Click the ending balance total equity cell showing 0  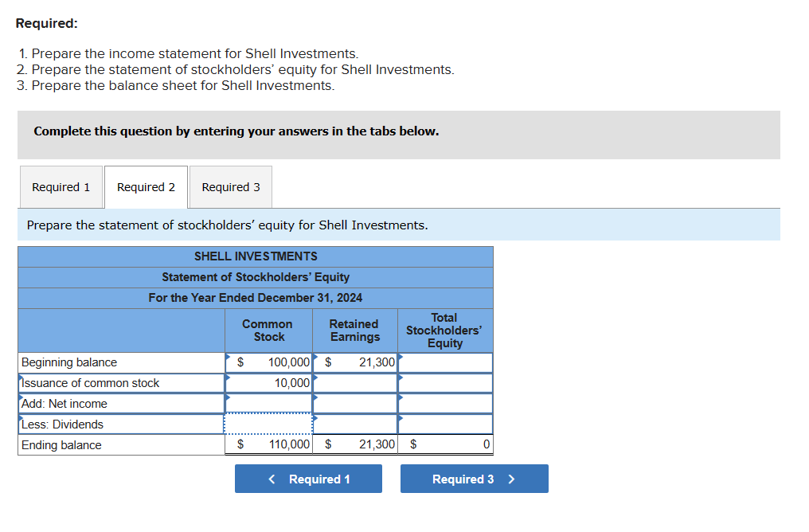[445, 444]
